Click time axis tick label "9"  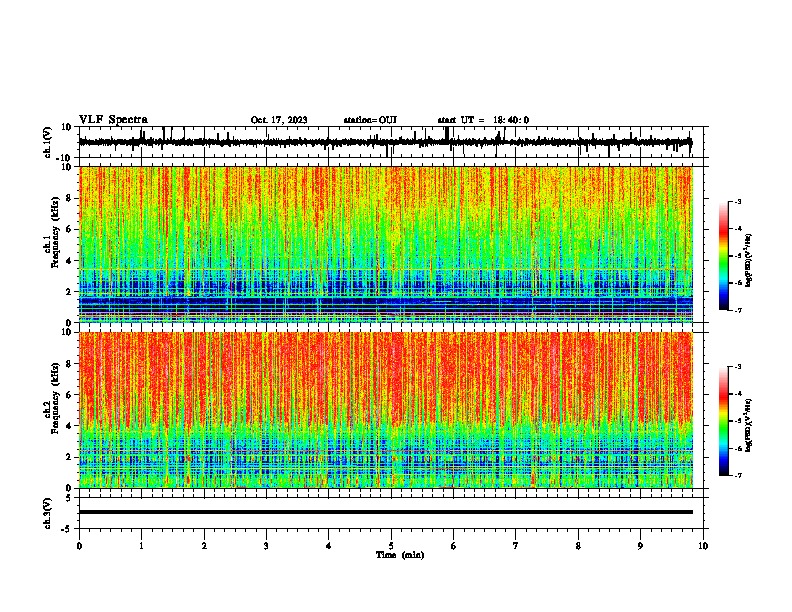[x=640, y=546]
